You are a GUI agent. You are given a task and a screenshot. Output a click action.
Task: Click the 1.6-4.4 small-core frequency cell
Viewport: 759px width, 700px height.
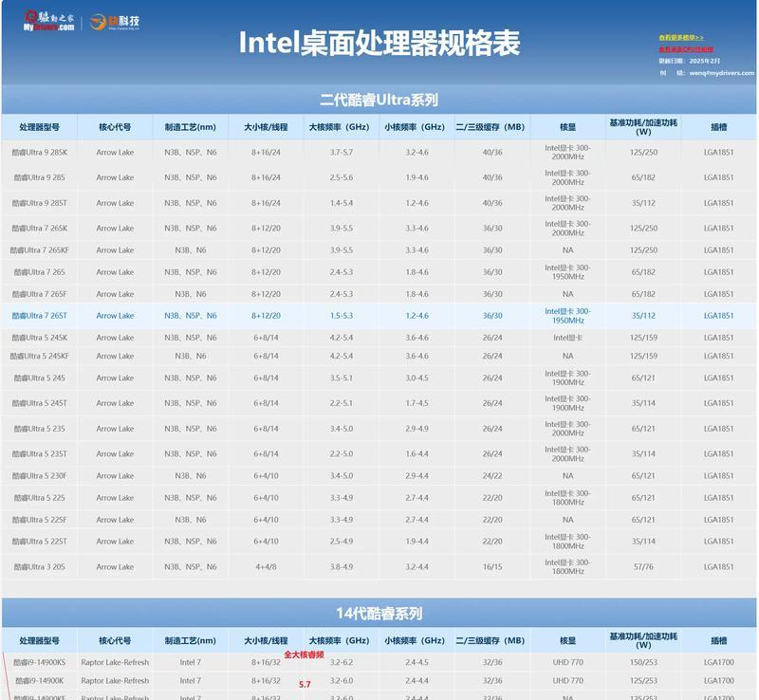pyautogui.click(x=417, y=454)
